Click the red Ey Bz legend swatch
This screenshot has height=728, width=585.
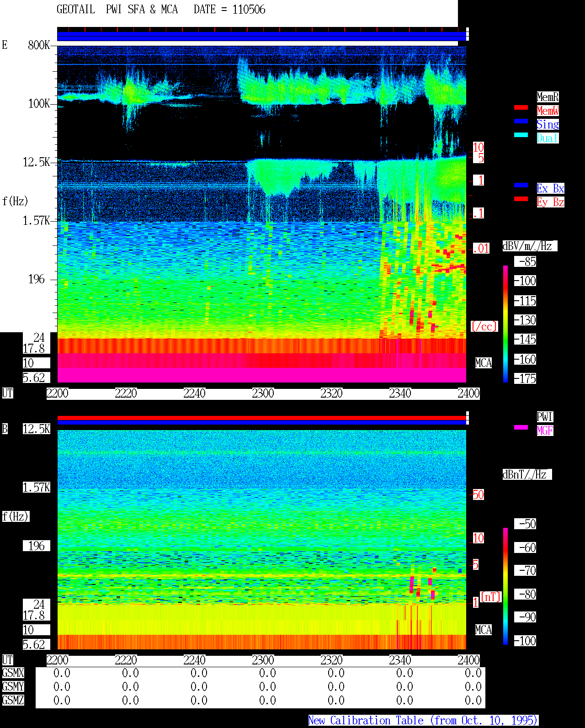pyautogui.click(x=521, y=199)
